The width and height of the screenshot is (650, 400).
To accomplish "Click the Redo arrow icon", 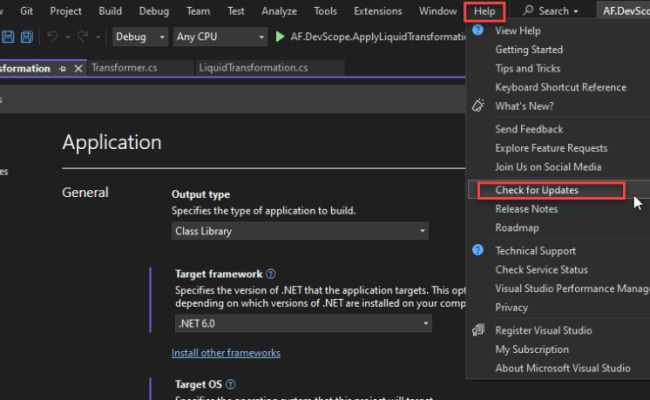I will point(82,37).
